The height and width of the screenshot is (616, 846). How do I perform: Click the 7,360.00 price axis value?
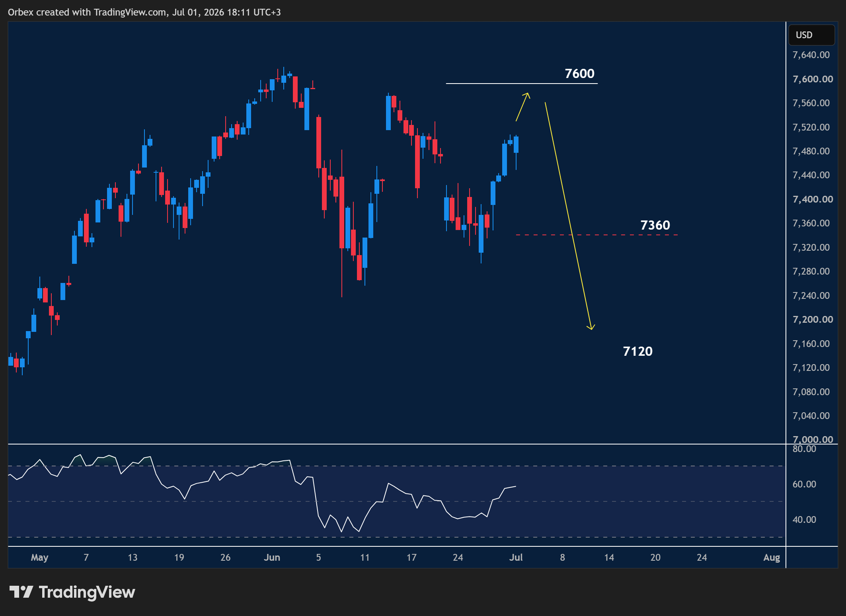tap(811, 223)
